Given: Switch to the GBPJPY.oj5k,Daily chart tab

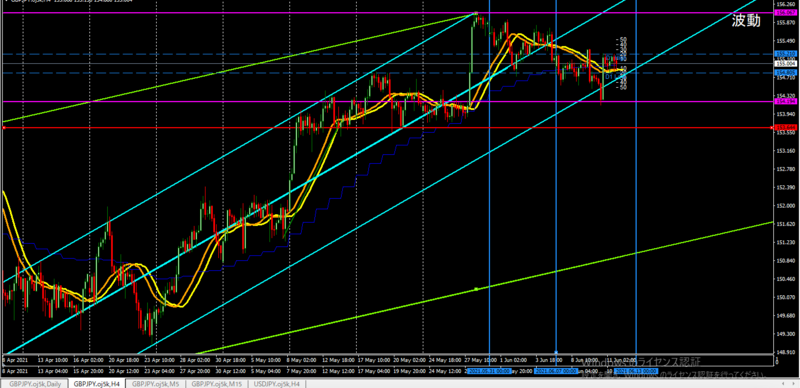Looking at the screenshot, I should [33, 383].
